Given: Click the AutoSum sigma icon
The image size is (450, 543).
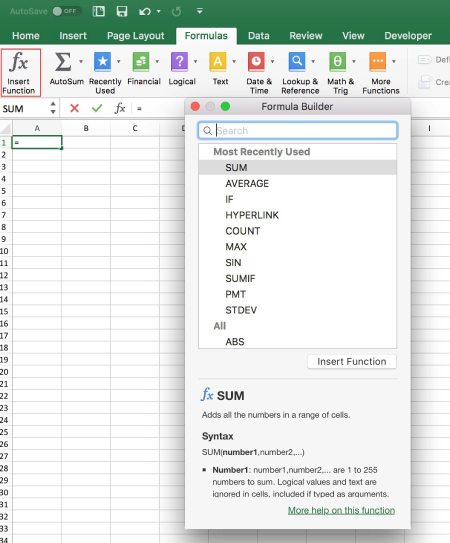Looking at the screenshot, I should pyautogui.click(x=63, y=62).
